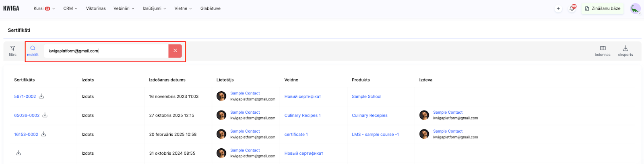
Task: Go to the Glabātuve menu item
Action: click(211, 8)
